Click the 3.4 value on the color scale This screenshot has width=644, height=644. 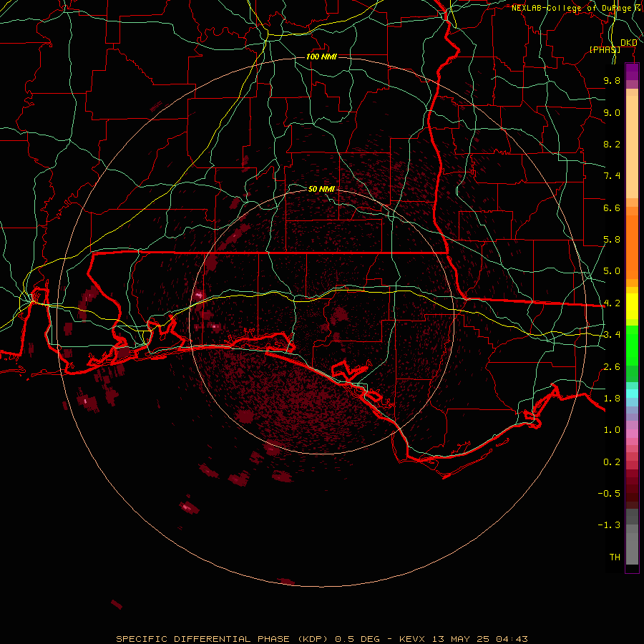pyautogui.click(x=612, y=335)
